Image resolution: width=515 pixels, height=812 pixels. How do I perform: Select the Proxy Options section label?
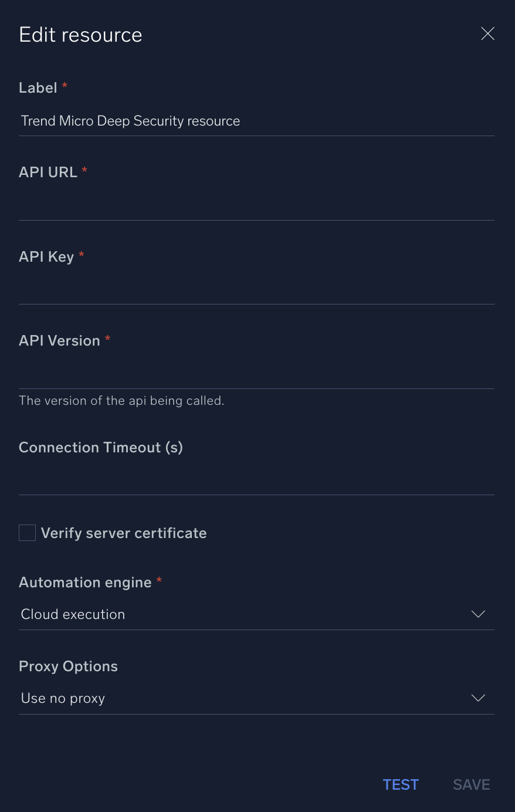pyautogui.click(x=68, y=666)
